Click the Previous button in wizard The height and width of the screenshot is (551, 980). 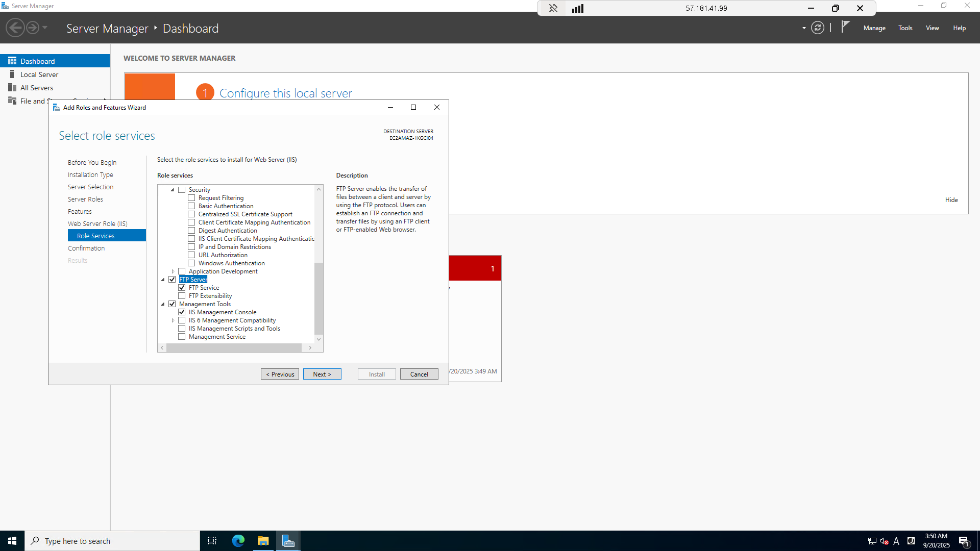click(280, 374)
